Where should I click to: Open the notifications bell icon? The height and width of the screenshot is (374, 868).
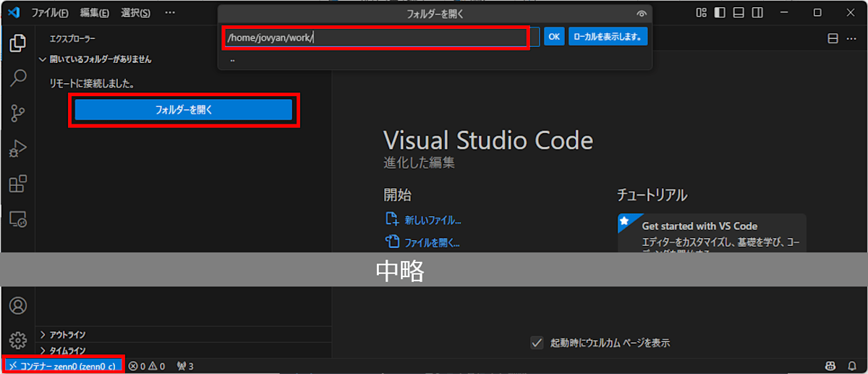click(x=852, y=366)
